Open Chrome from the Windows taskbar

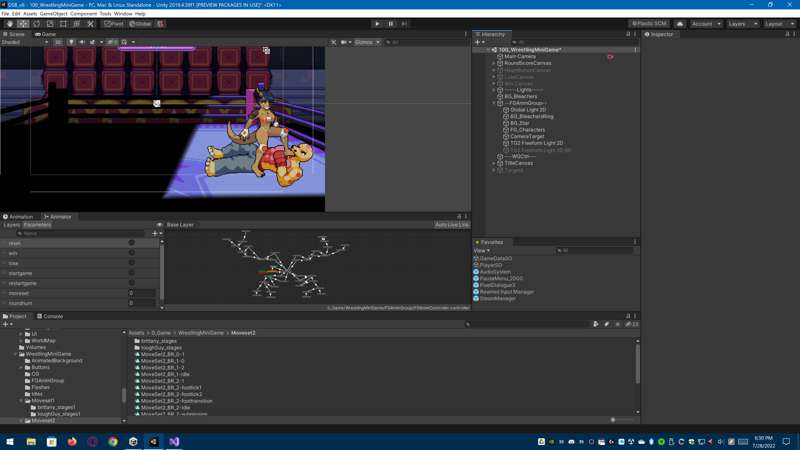click(x=113, y=441)
